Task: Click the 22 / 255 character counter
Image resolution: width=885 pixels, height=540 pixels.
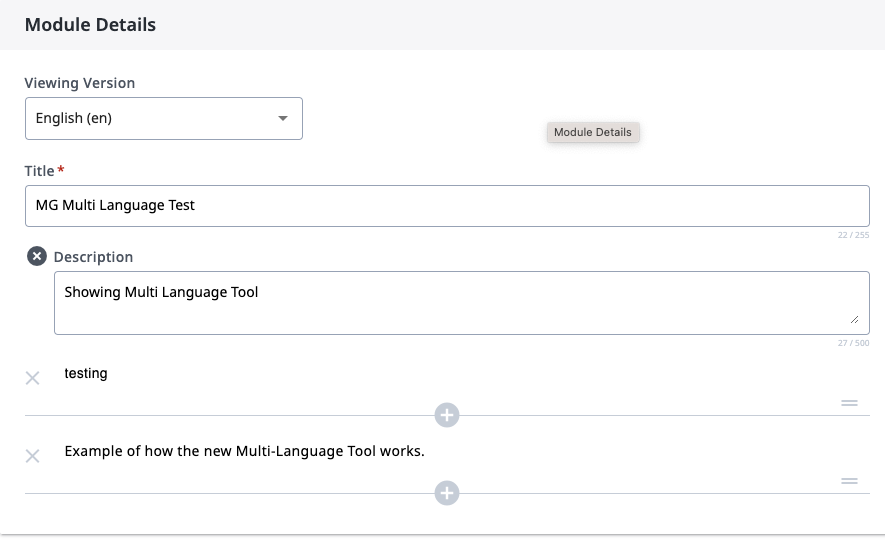Action: 853,235
